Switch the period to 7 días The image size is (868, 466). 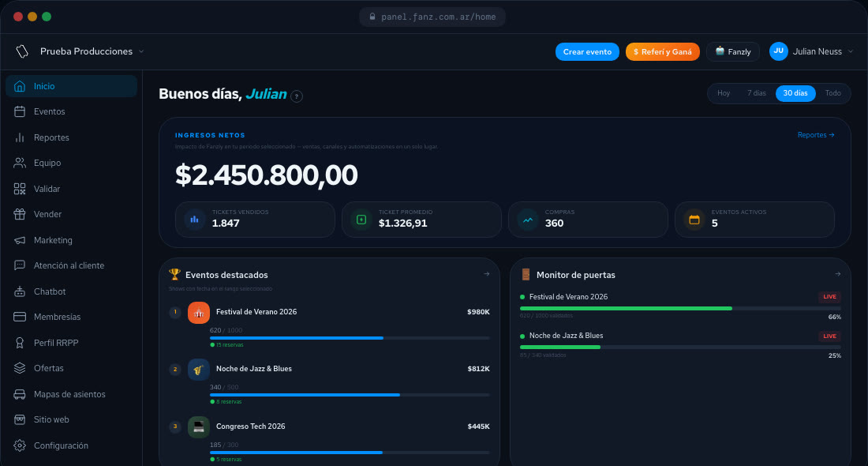(756, 93)
